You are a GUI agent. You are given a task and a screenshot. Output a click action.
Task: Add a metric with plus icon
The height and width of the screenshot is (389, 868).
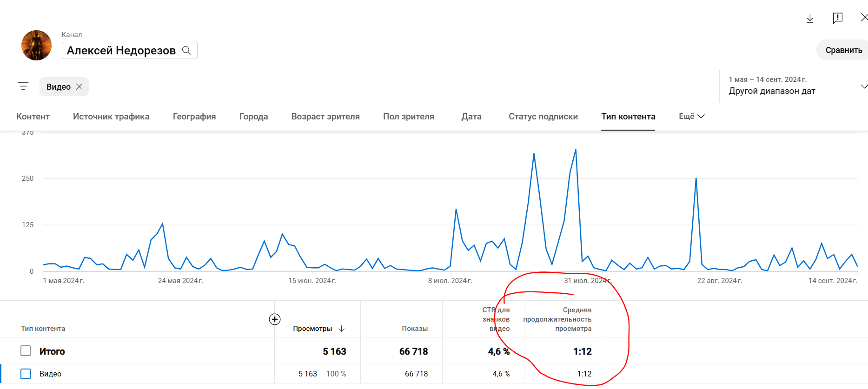point(275,319)
